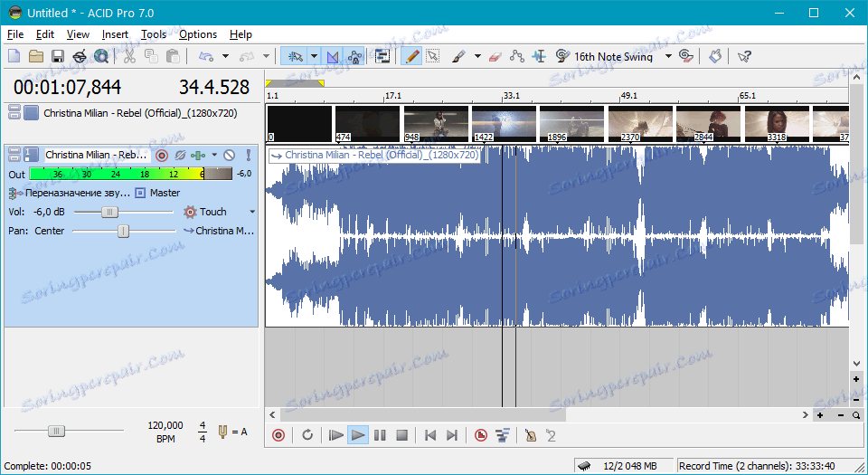Click the Open folder icon
This screenshot has height=475, width=868.
(36, 56)
